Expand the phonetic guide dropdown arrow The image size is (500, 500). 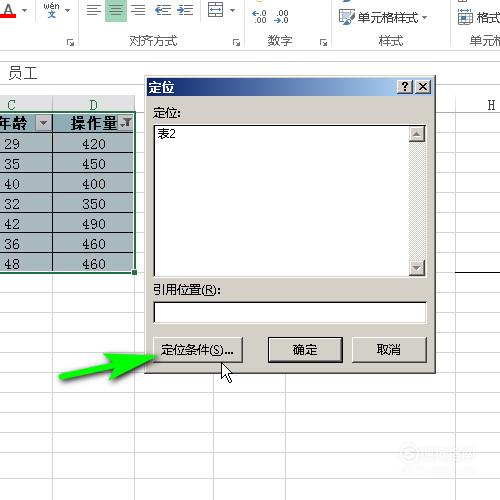tap(68, 11)
